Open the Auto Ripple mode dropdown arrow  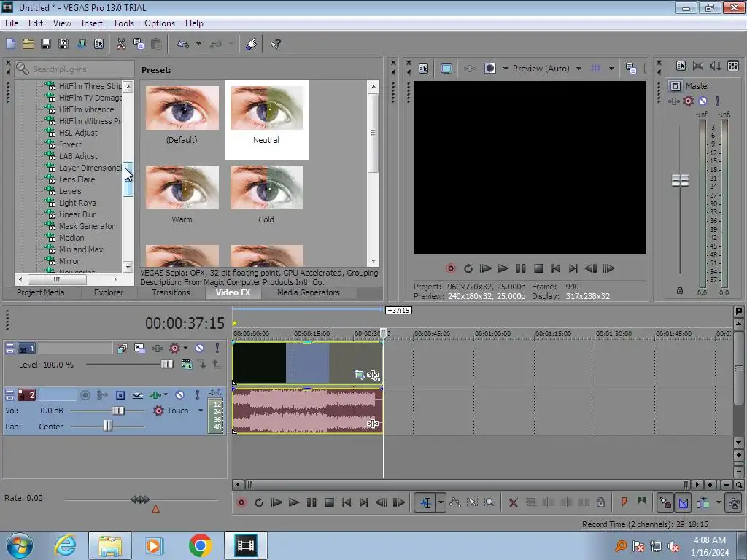[719, 502]
